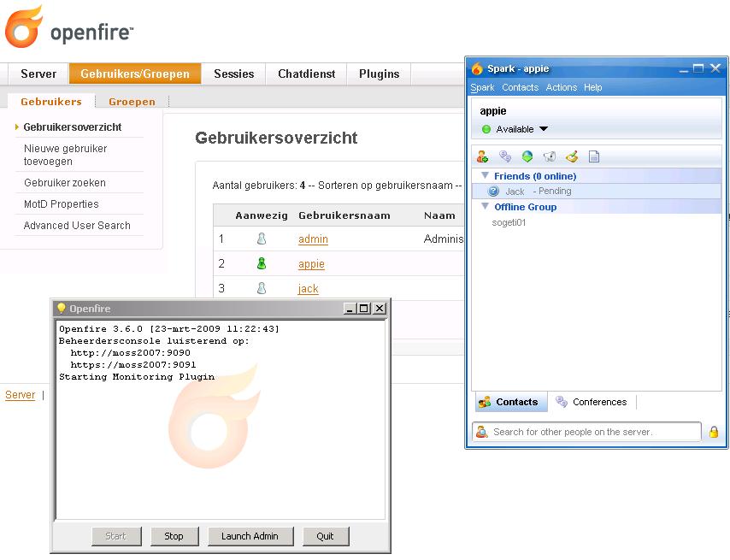Click the Add Contact icon in Spark

(x=483, y=156)
